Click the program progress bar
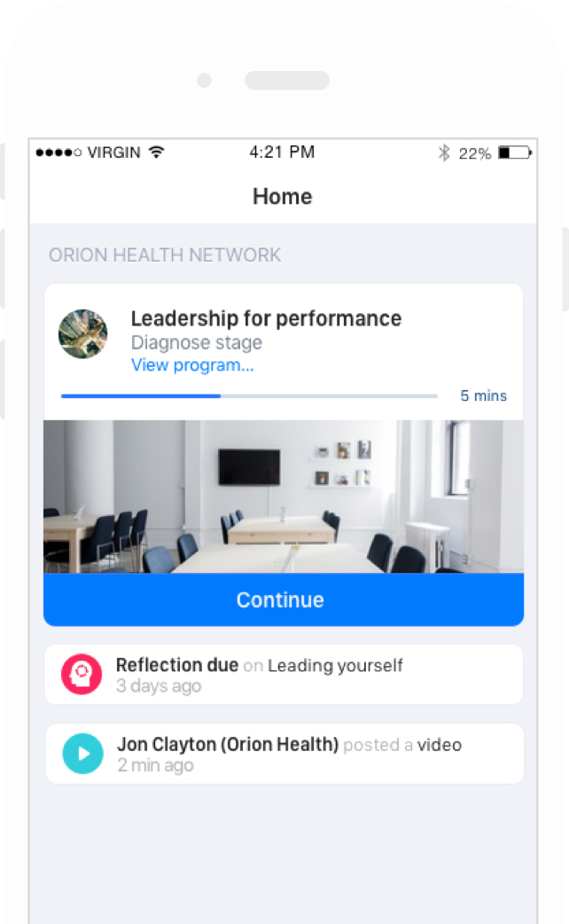Screen dimensions: 569x924 point(249,396)
